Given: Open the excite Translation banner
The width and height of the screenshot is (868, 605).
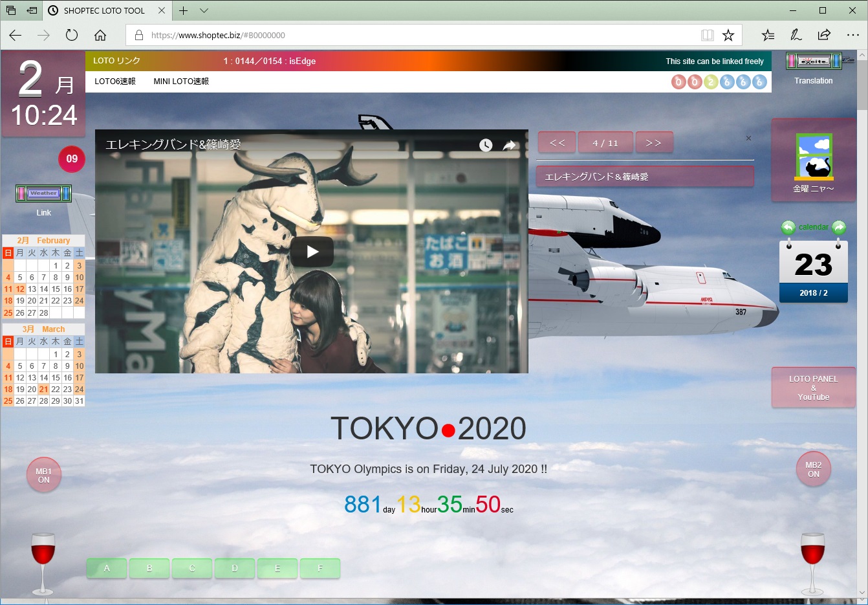Looking at the screenshot, I should 814,61.
